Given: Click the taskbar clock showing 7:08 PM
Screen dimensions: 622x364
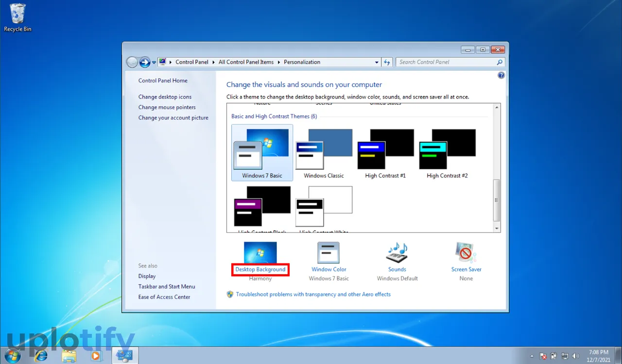Looking at the screenshot, I should (598, 356).
